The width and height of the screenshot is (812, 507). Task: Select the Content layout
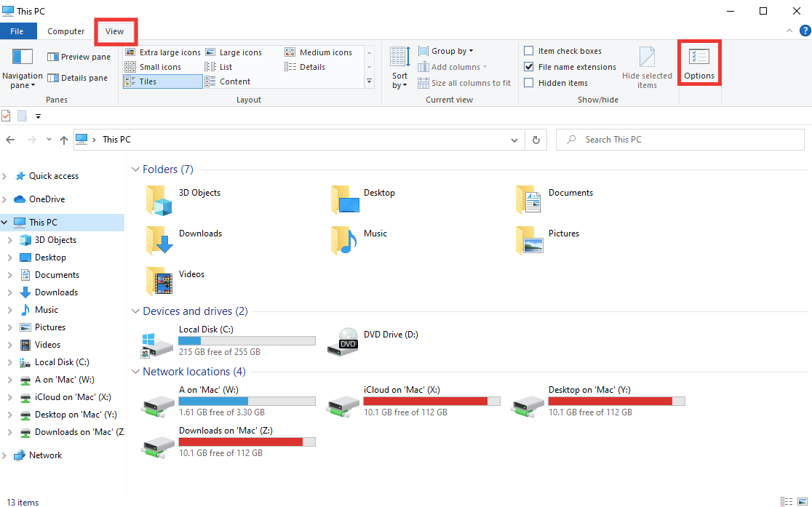(228, 81)
